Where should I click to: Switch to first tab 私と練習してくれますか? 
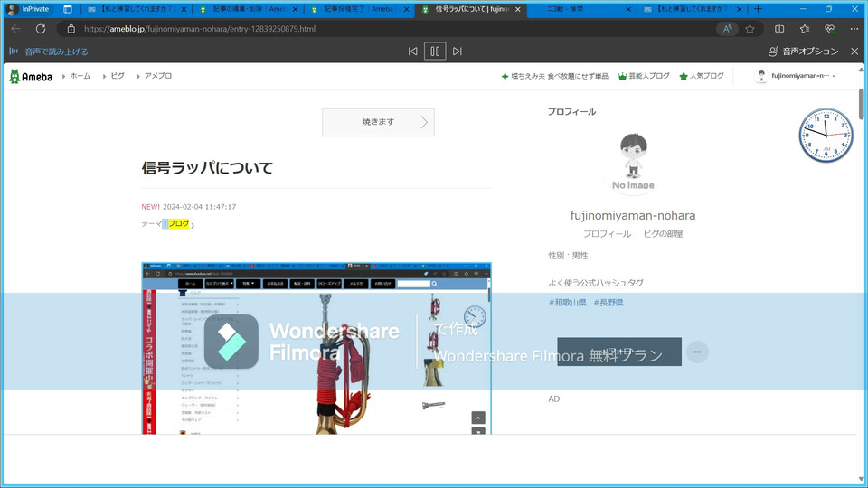pyautogui.click(x=137, y=9)
